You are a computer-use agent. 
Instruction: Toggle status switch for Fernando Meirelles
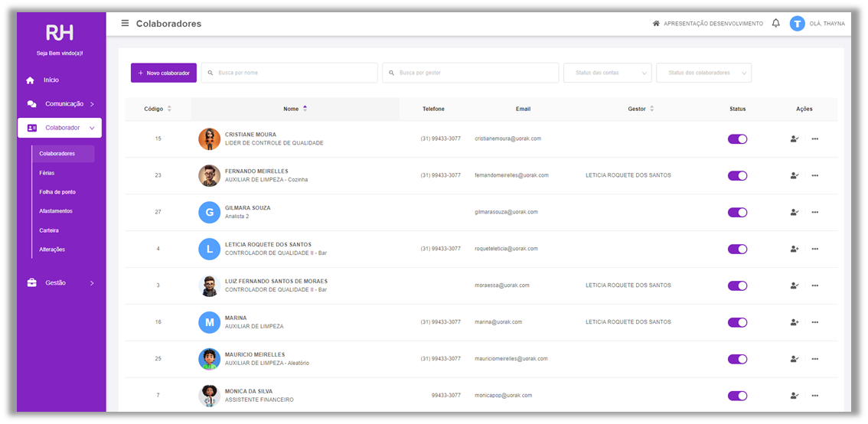coord(737,175)
